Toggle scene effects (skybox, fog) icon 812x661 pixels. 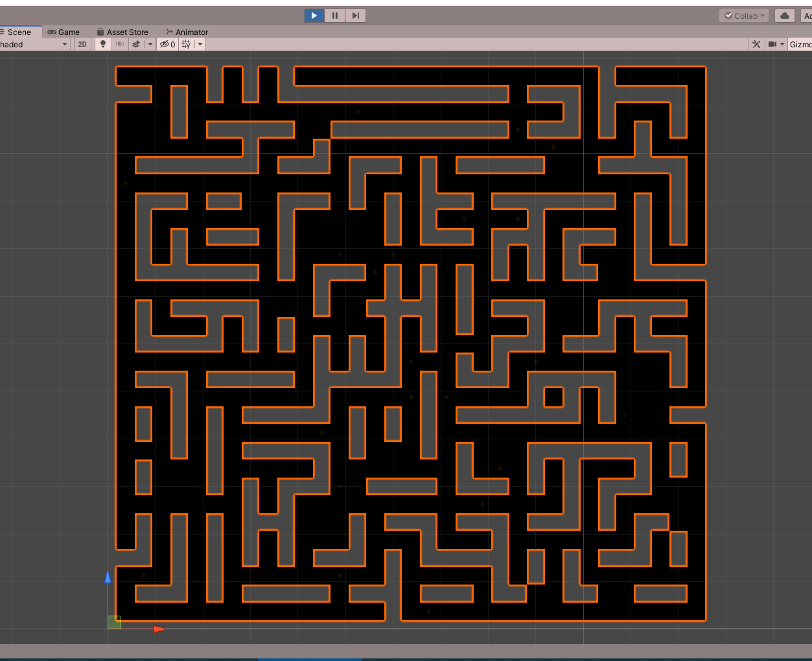[136, 44]
